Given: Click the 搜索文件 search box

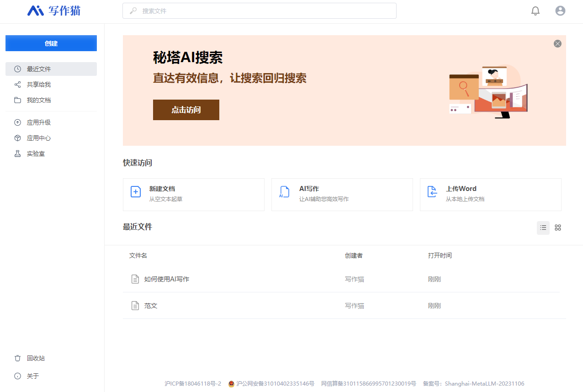Looking at the screenshot, I should coord(259,11).
